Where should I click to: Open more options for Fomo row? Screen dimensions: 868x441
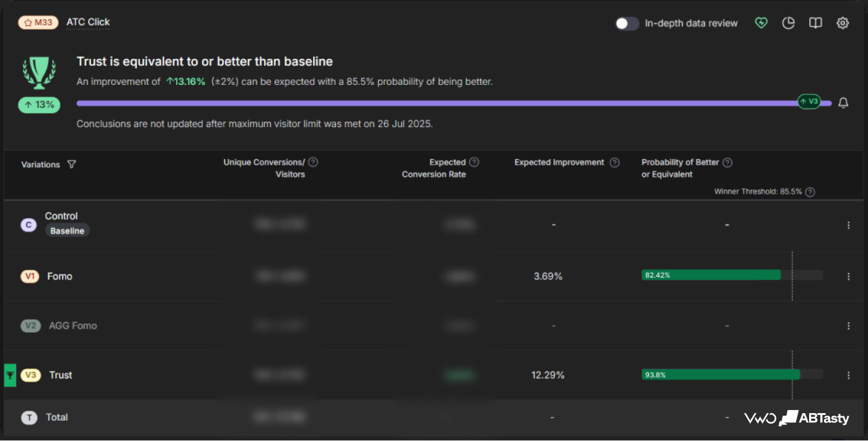tap(849, 276)
